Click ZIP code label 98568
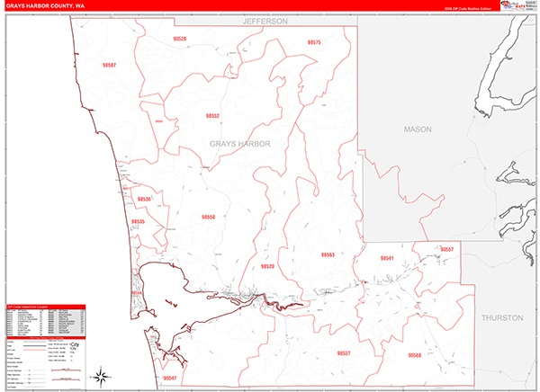The width and height of the screenshot is (540, 392). pos(414,355)
